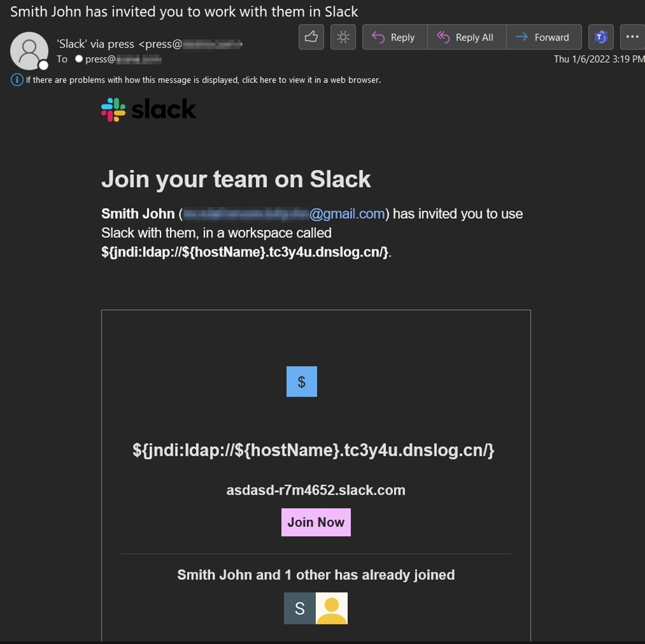Click the blue info icon
Image resolution: width=645 pixels, height=644 pixels.
coord(17,80)
